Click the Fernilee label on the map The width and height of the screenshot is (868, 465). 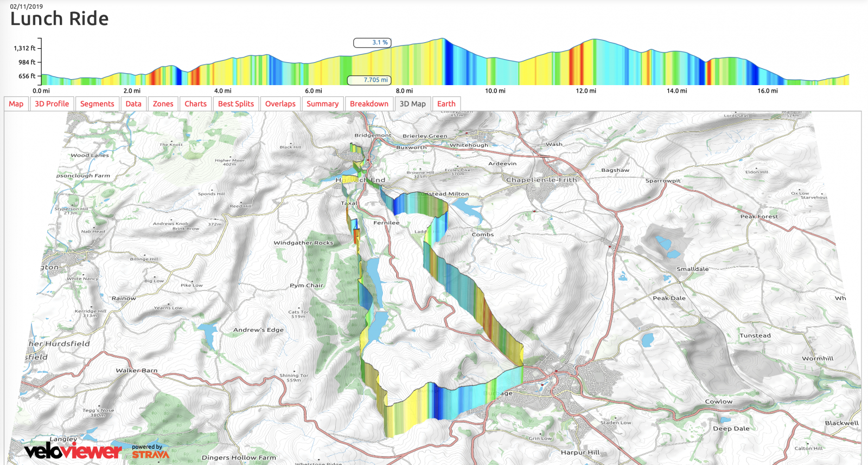click(386, 223)
